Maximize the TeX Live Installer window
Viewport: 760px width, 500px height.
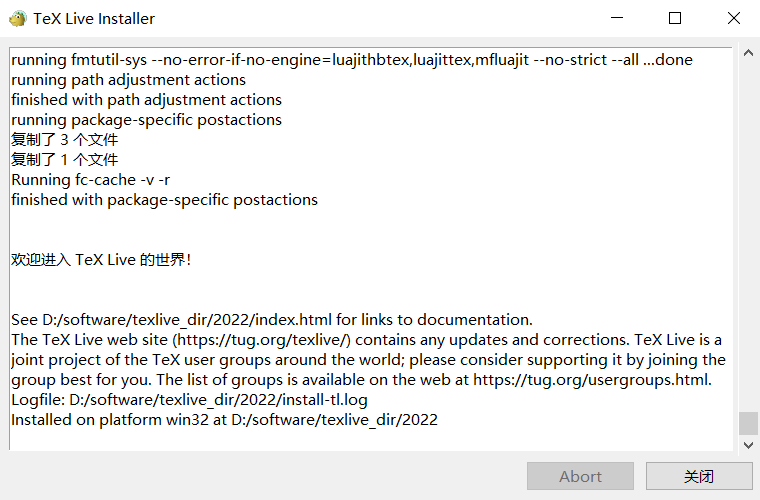click(675, 18)
